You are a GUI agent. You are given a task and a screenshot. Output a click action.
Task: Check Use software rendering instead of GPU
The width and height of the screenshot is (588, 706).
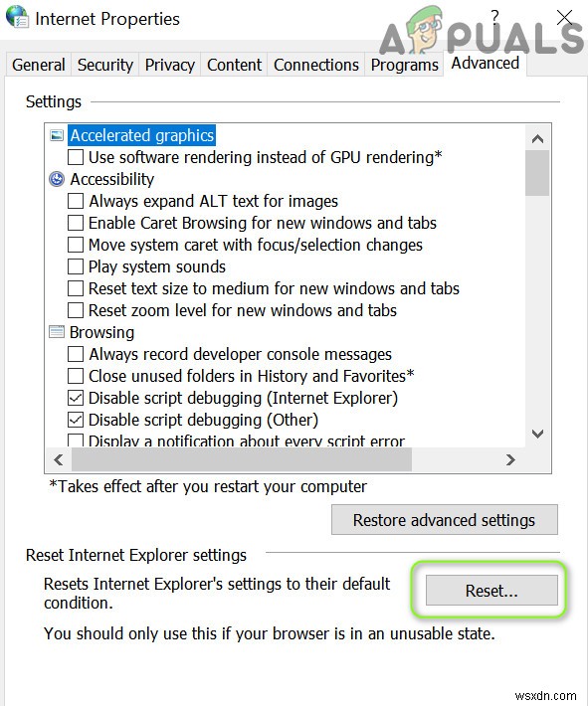pos(76,157)
